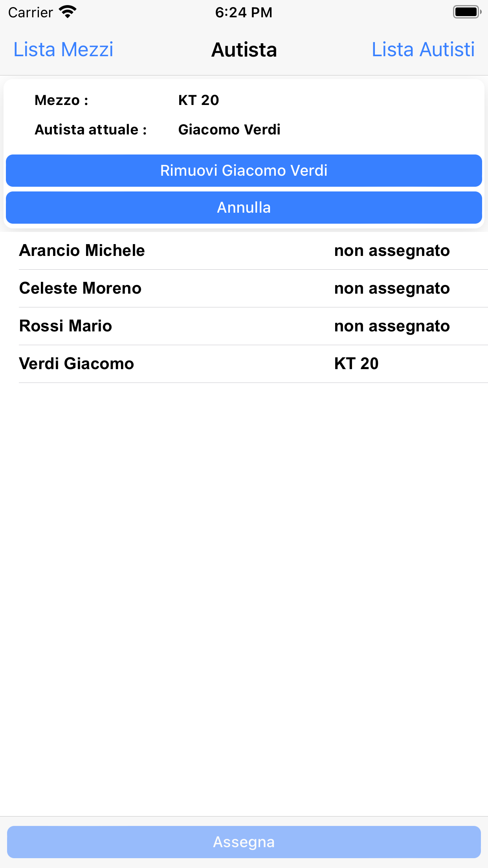Click the "Mezzo :" label

click(61, 100)
